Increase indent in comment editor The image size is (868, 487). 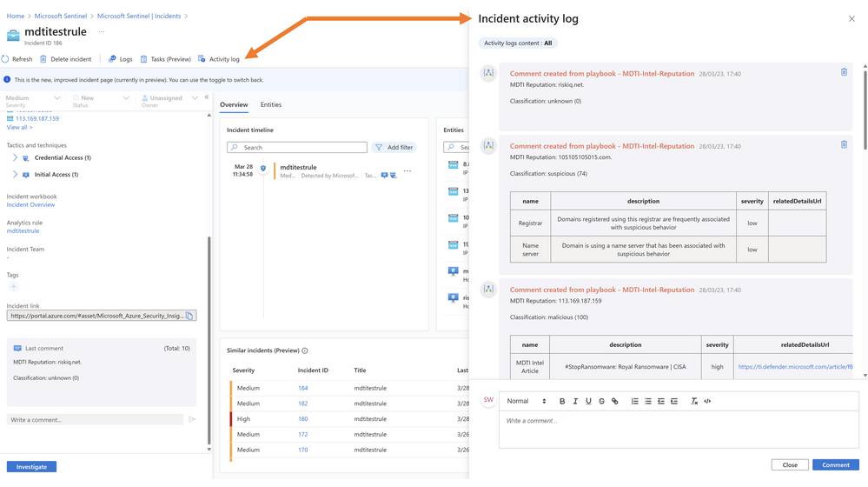pos(673,401)
